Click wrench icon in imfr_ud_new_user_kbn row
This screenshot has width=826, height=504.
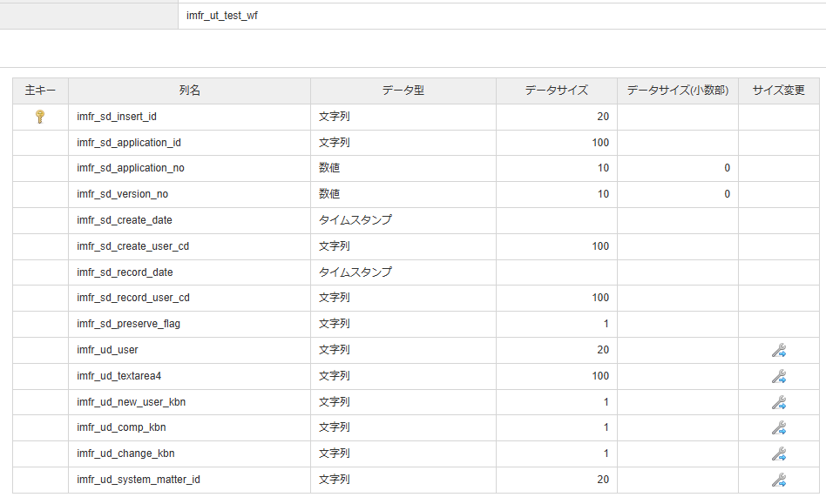tap(779, 402)
